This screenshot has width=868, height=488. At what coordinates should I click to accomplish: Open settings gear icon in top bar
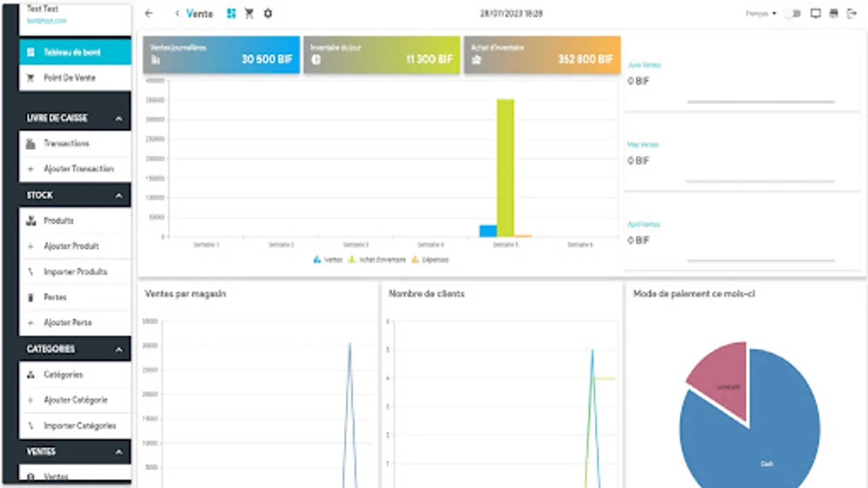point(268,14)
